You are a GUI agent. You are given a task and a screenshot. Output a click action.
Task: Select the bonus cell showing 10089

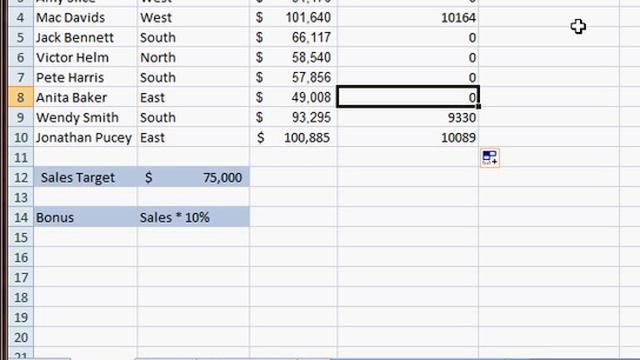(x=408, y=138)
